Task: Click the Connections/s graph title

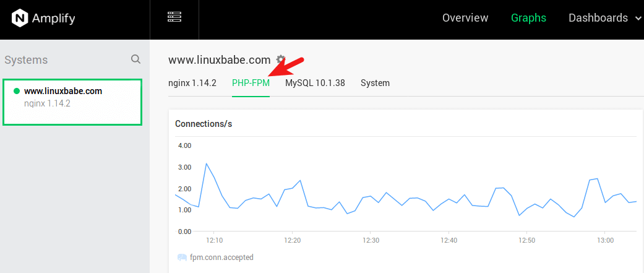Action: [204, 124]
